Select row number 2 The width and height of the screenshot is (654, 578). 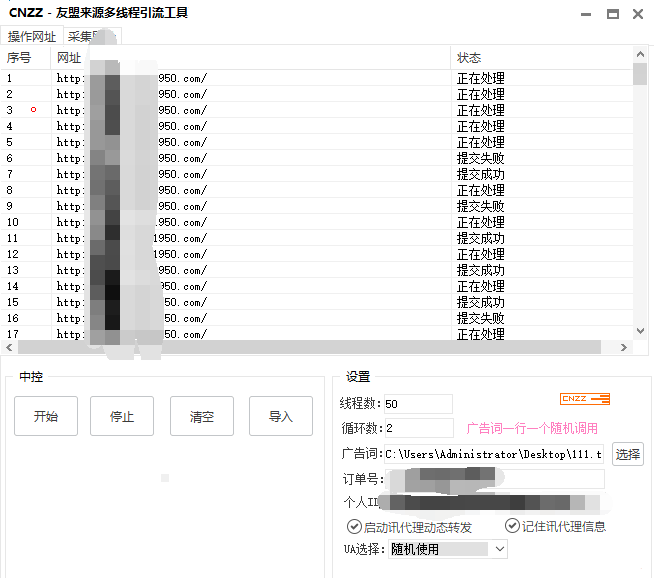click(x=9, y=94)
